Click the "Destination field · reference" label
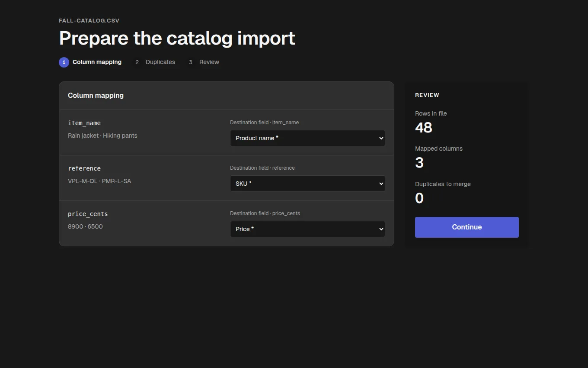 pos(262,168)
